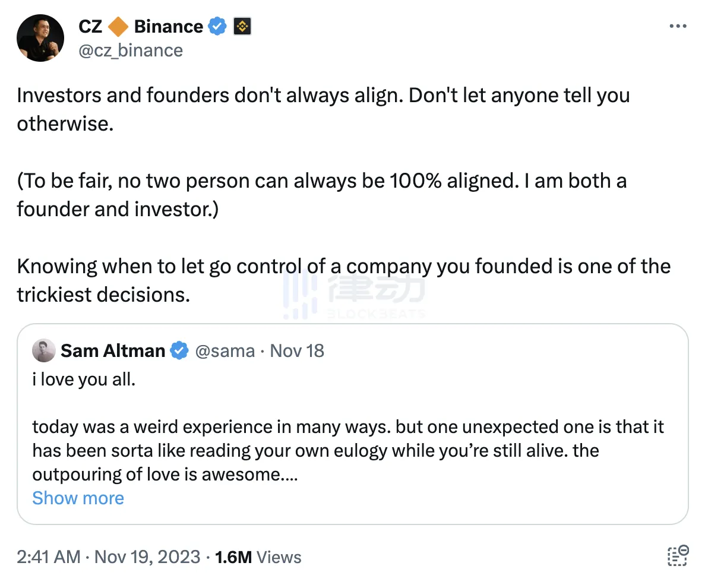
Task: Open CZ's profile via @cz_binance handle
Action: (131, 50)
